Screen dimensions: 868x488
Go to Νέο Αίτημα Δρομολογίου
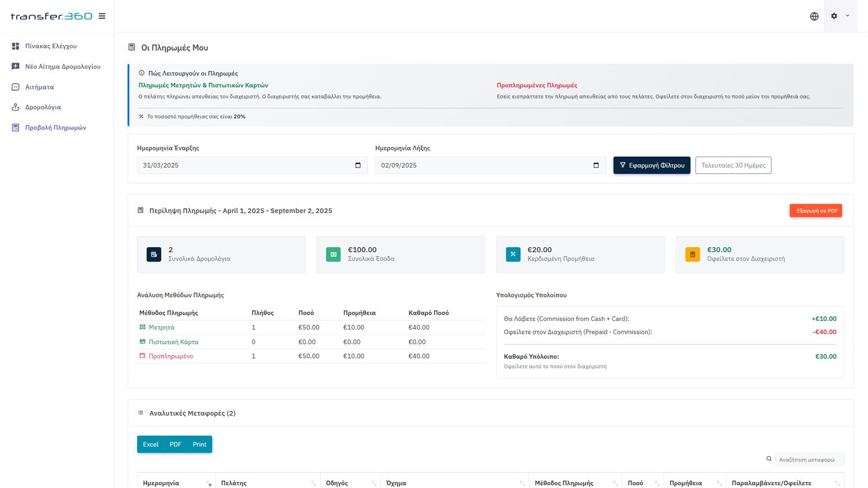(62, 67)
